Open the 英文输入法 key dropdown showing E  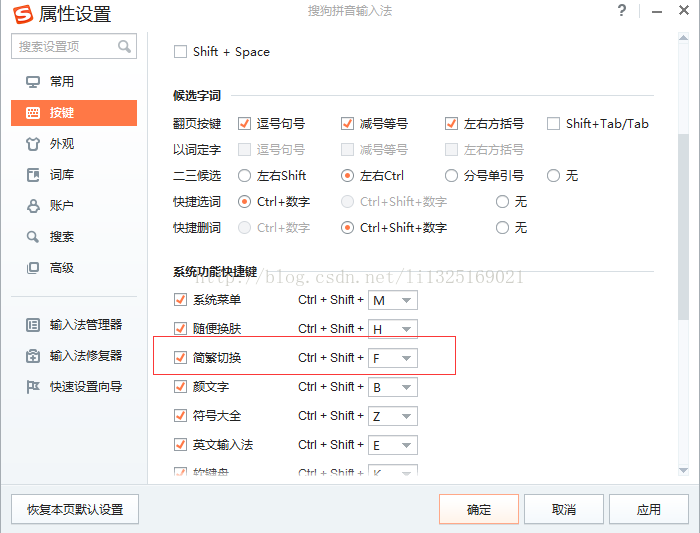coord(393,445)
